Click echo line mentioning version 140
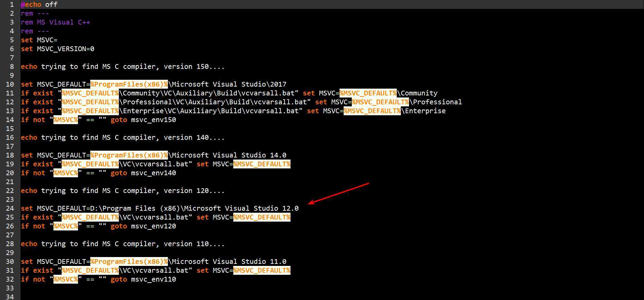Viewport: 644px width, 300px height. coord(123,137)
